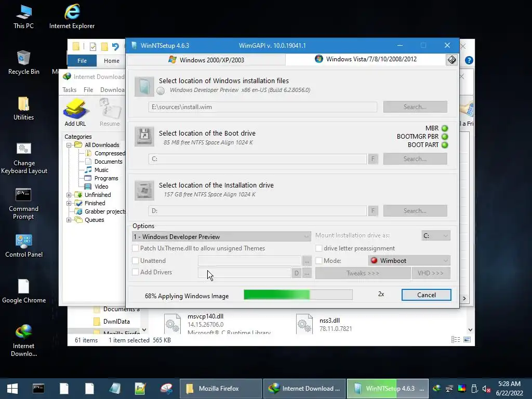Launch Internet Explorer from desktop
This screenshot has height=399, width=532.
pos(72,17)
